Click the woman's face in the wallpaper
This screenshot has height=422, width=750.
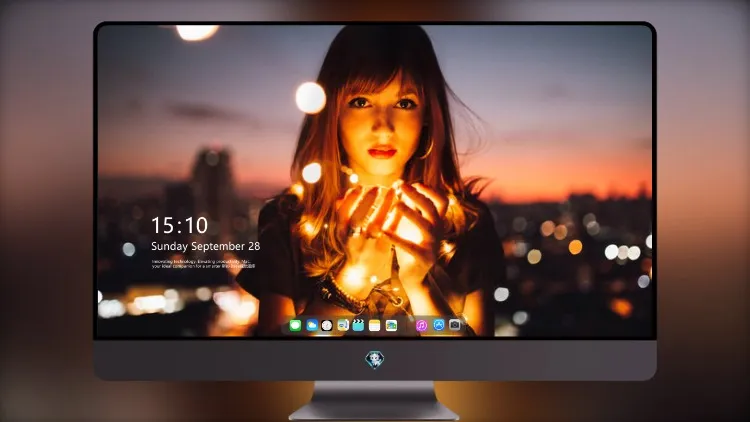point(380,124)
